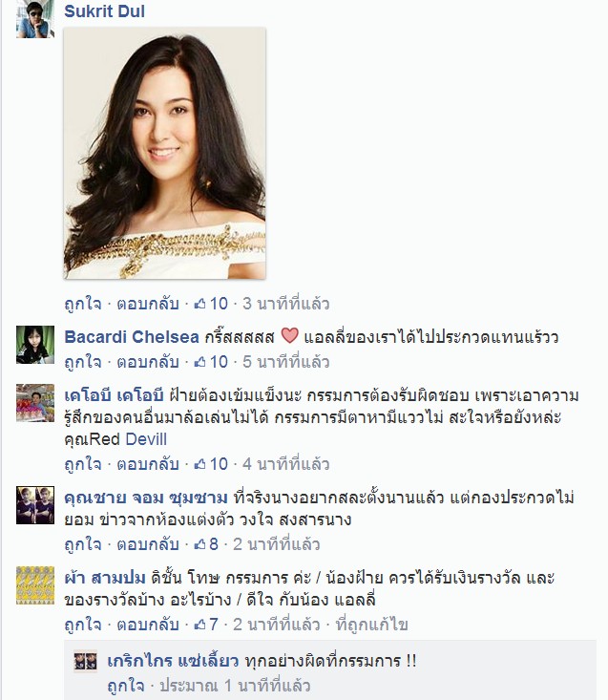Open คุณชาย จอม ซุมซาม's avatar picture

[x=35, y=505]
